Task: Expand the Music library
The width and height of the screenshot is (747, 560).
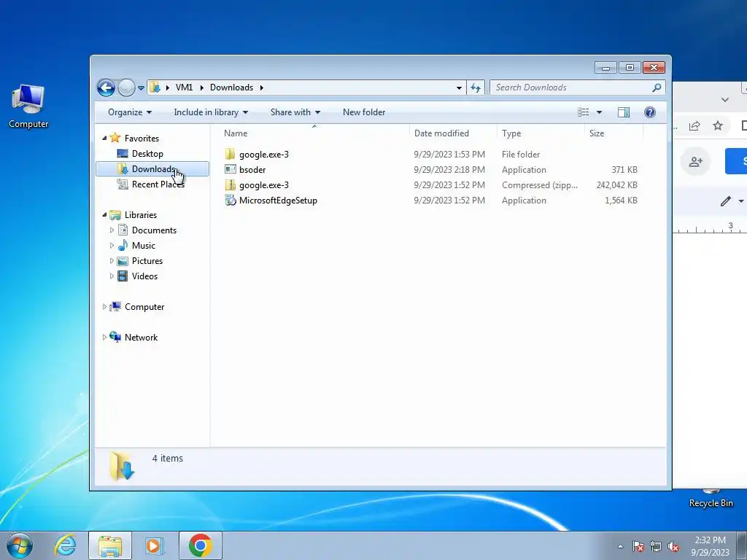Action: [112, 246]
